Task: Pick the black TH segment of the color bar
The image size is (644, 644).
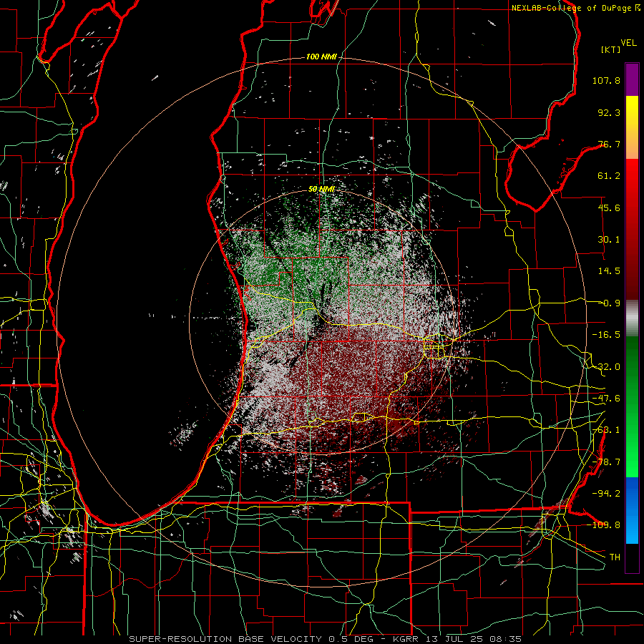Action: [632, 557]
